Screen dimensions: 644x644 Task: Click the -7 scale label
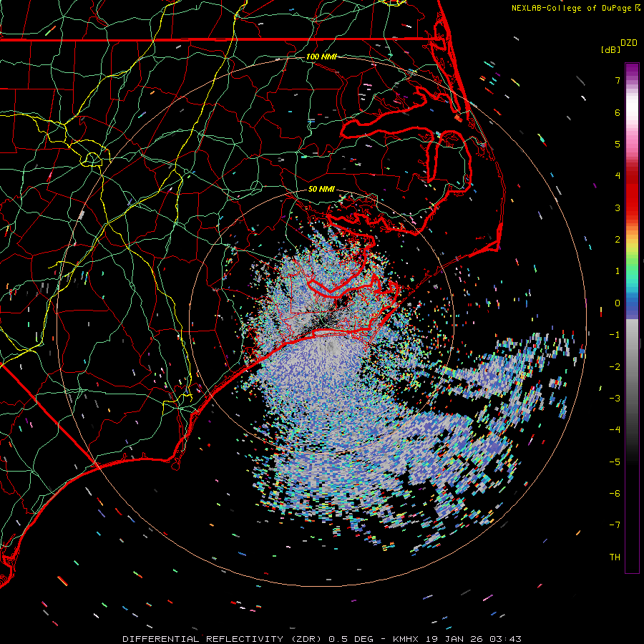click(x=615, y=525)
